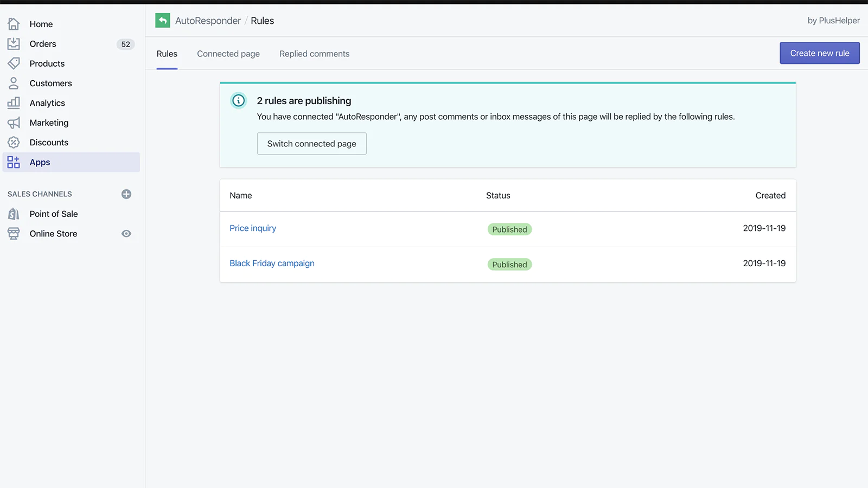Add a sales channel with plus button
The image size is (868, 488).
pos(126,194)
